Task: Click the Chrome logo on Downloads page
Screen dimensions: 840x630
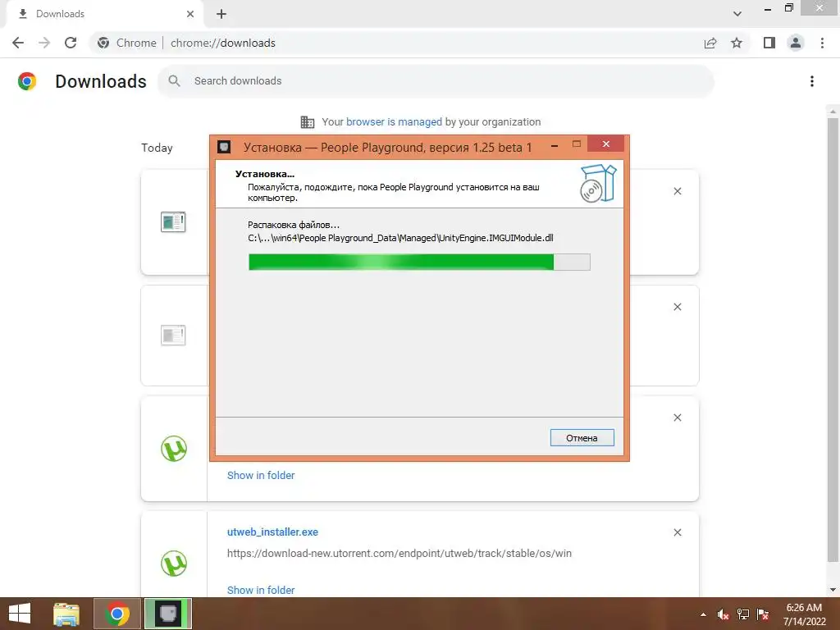Action: click(x=27, y=81)
